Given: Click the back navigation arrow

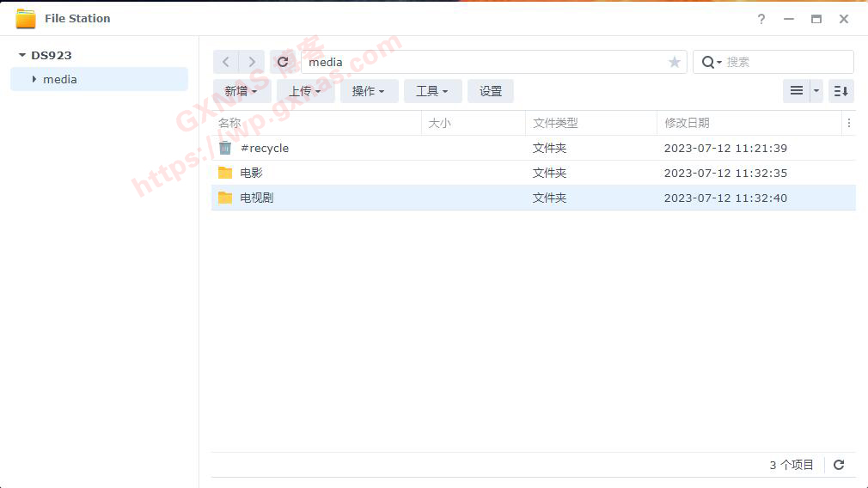Looking at the screenshot, I should click(x=225, y=62).
